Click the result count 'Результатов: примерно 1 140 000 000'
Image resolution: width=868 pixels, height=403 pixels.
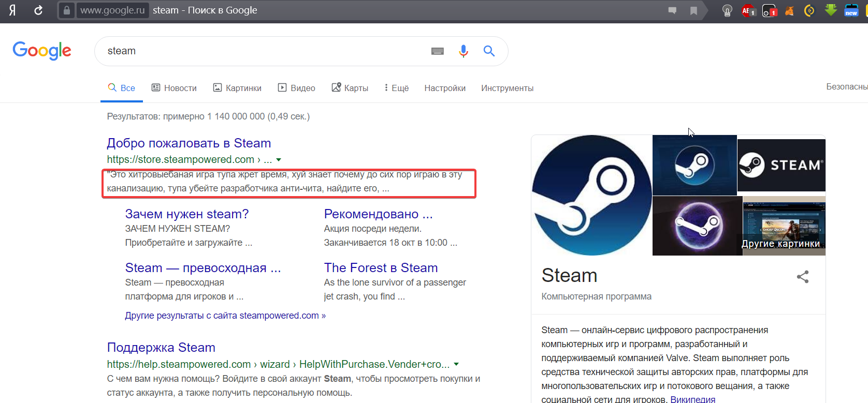click(x=186, y=116)
